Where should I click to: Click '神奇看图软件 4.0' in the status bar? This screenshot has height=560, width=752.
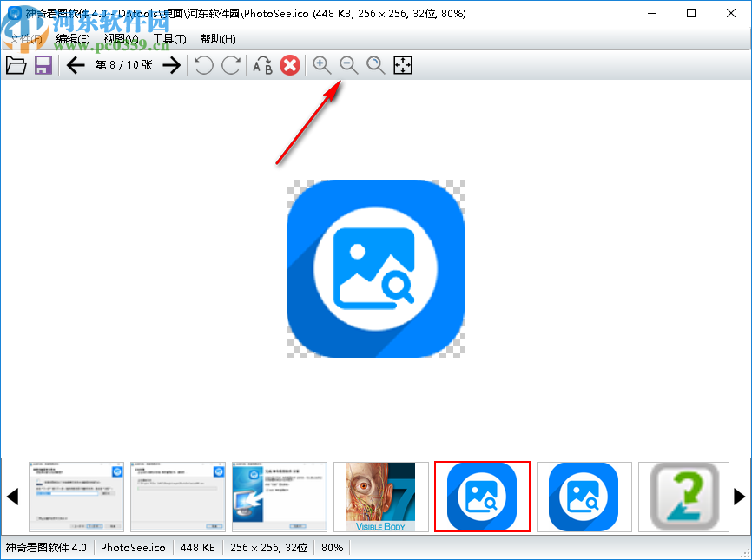tap(46, 548)
